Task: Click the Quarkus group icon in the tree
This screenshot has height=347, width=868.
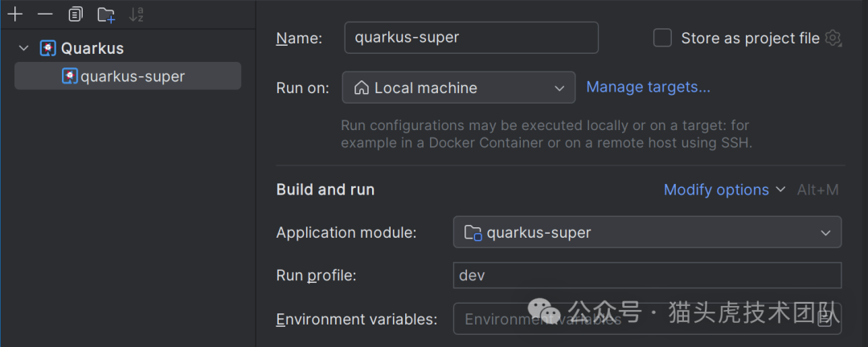Action: pos(48,48)
